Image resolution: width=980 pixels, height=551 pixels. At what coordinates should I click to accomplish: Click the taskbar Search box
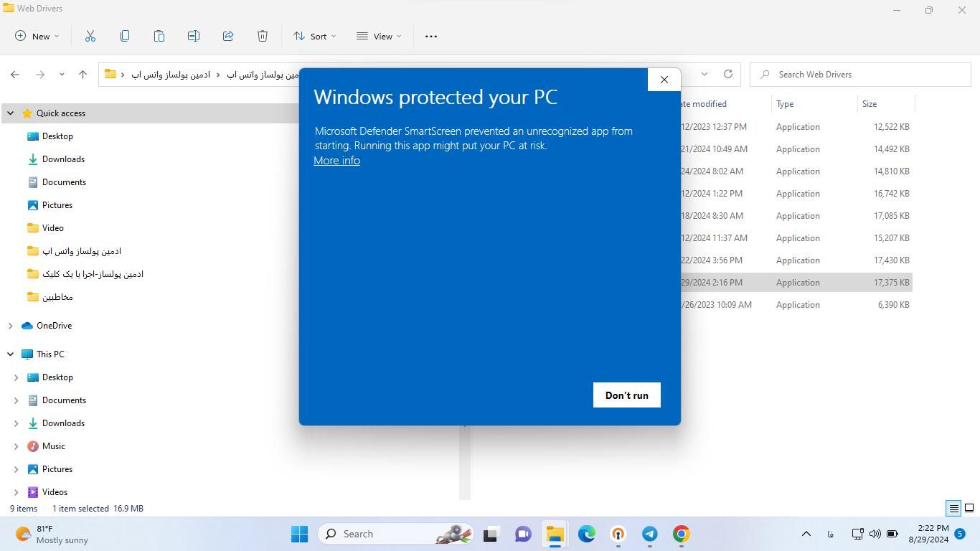tap(396, 534)
